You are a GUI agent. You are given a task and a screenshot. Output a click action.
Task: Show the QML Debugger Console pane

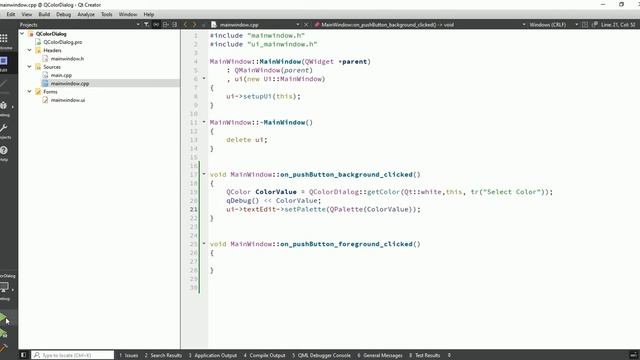click(321, 355)
